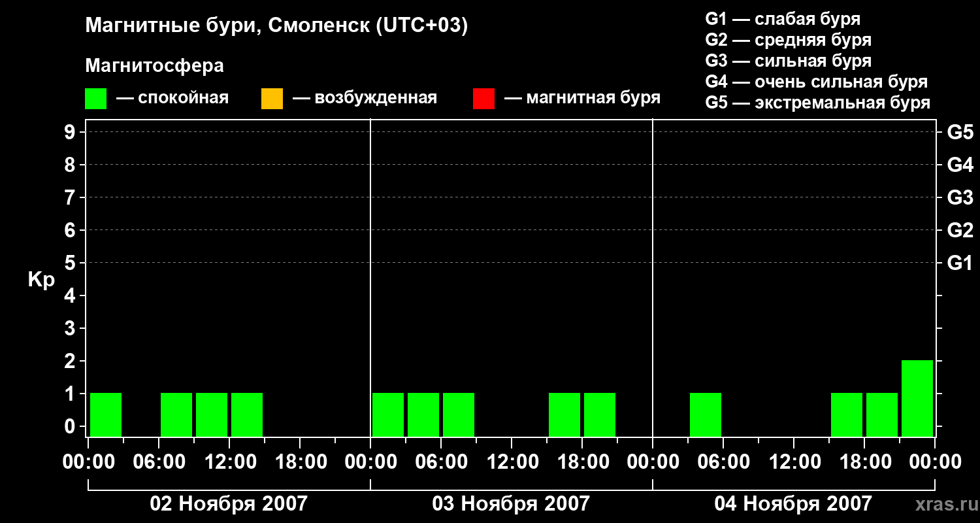
Task: Click 'G3 — сильная буря' legend line
Action: coord(789,61)
